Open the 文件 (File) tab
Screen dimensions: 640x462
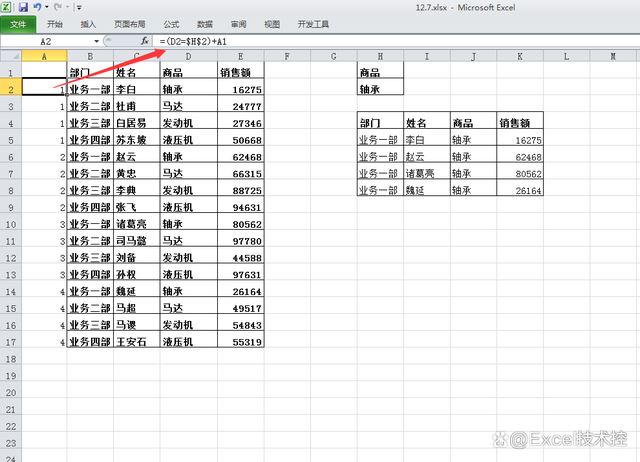tap(18, 23)
